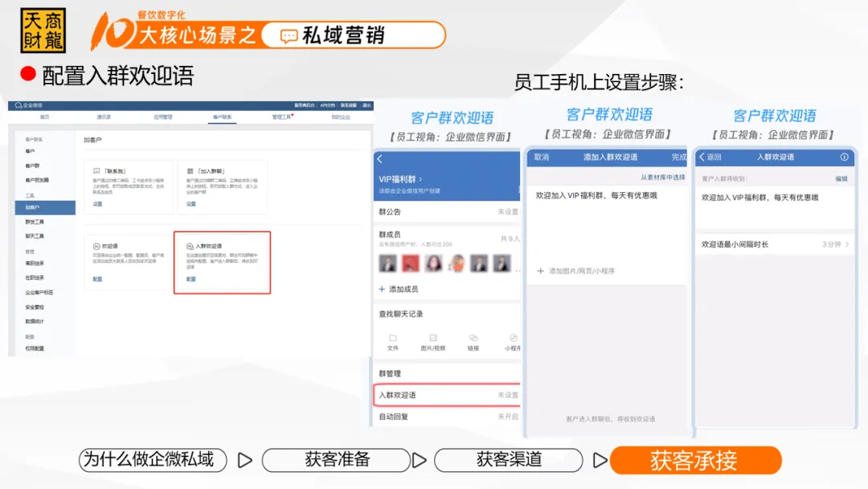Tap info icon on 入群欢迎语 header

click(x=844, y=157)
